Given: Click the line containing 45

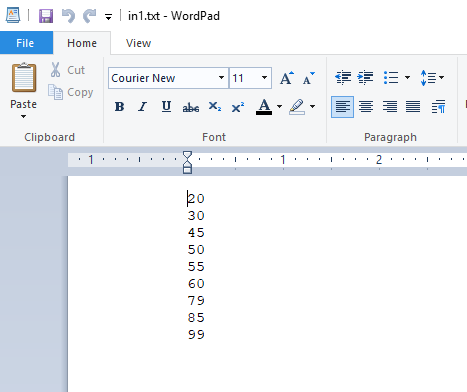Looking at the screenshot, I should (x=196, y=233).
